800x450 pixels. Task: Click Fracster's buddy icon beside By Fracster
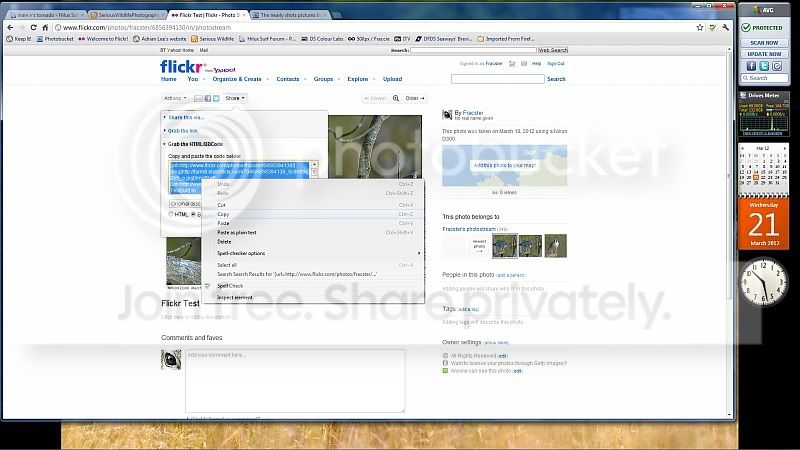click(447, 115)
